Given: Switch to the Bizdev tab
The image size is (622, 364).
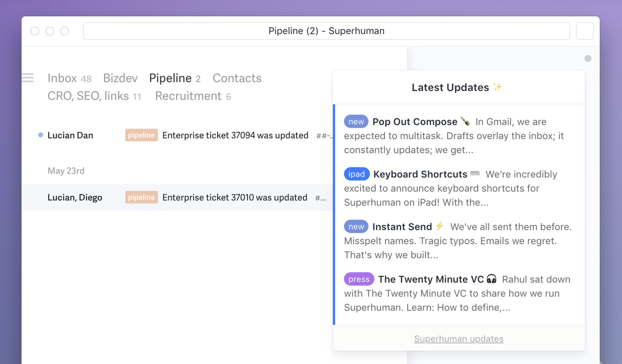Looking at the screenshot, I should click(x=120, y=78).
